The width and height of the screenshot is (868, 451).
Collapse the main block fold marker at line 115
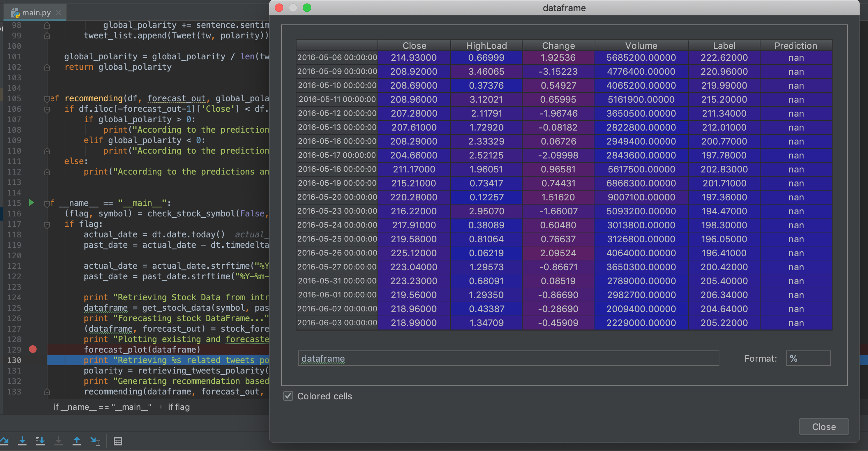[47, 204]
